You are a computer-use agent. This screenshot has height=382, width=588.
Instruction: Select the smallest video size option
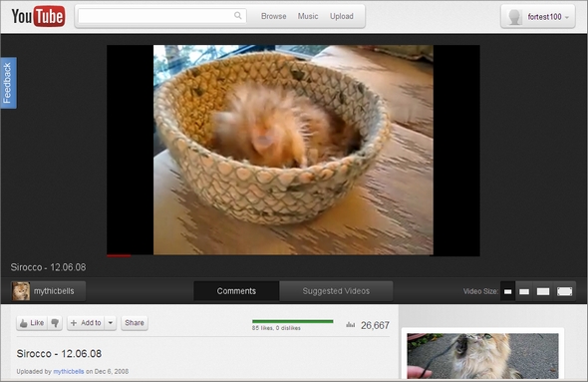click(x=507, y=291)
